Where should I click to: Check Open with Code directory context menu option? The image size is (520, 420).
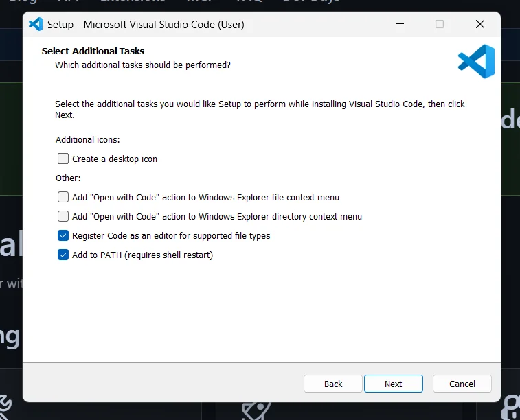click(x=63, y=216)
